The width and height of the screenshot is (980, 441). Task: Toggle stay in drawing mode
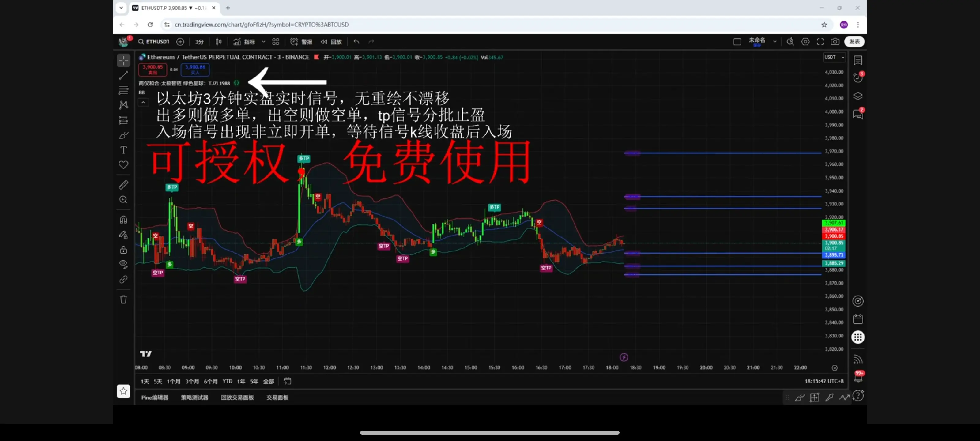123,235
